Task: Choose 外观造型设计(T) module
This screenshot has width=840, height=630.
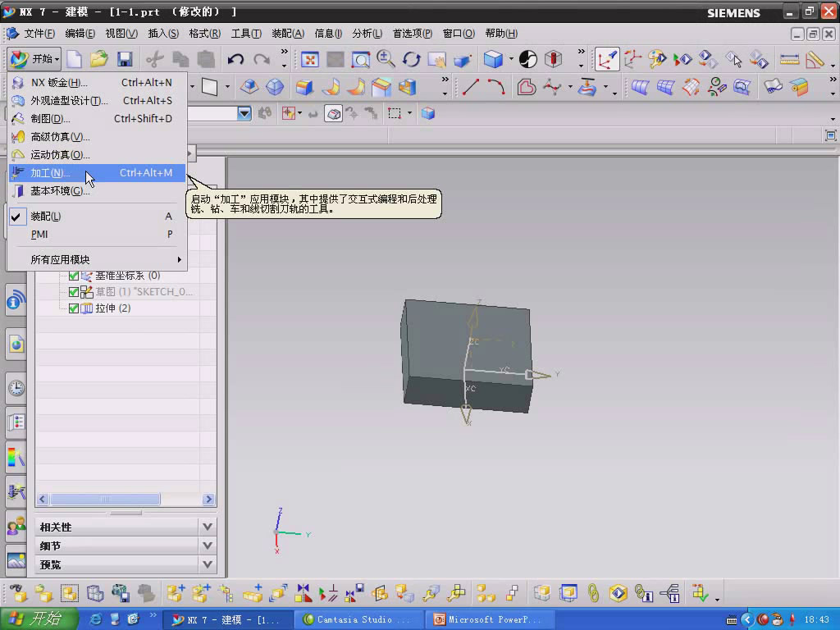Action: pos(97,101)
